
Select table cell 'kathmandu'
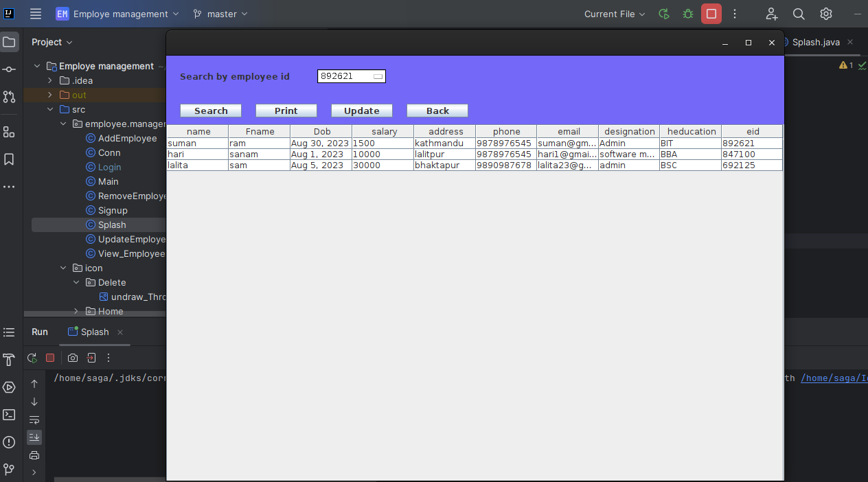(444, 144)
